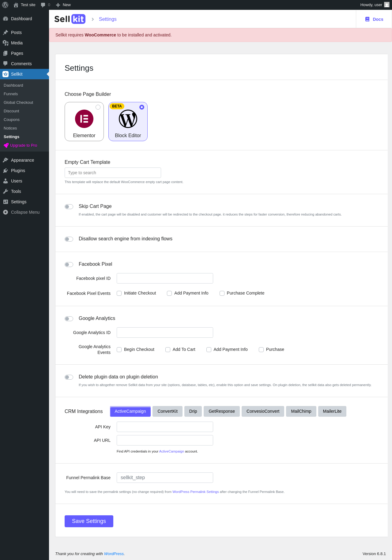The width and height of the screenshot is (392, 560).
Task: Check Facebook Add Payment Info event
Action: pyautogui.click(x=169, y=293)
